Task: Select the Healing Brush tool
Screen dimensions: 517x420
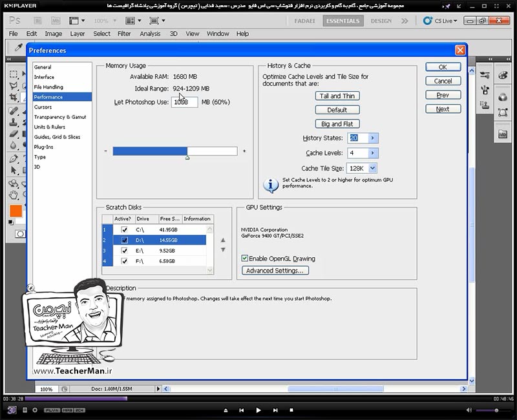Action: (14, 110)
